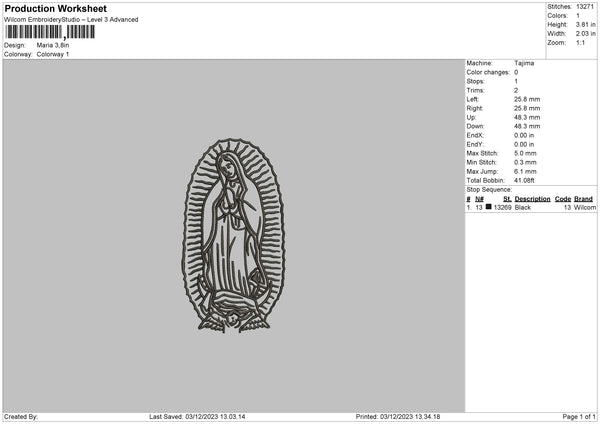Click the Max Jump value 6.1 mm
Screen dimensions: 600x424
pos(525,171)
